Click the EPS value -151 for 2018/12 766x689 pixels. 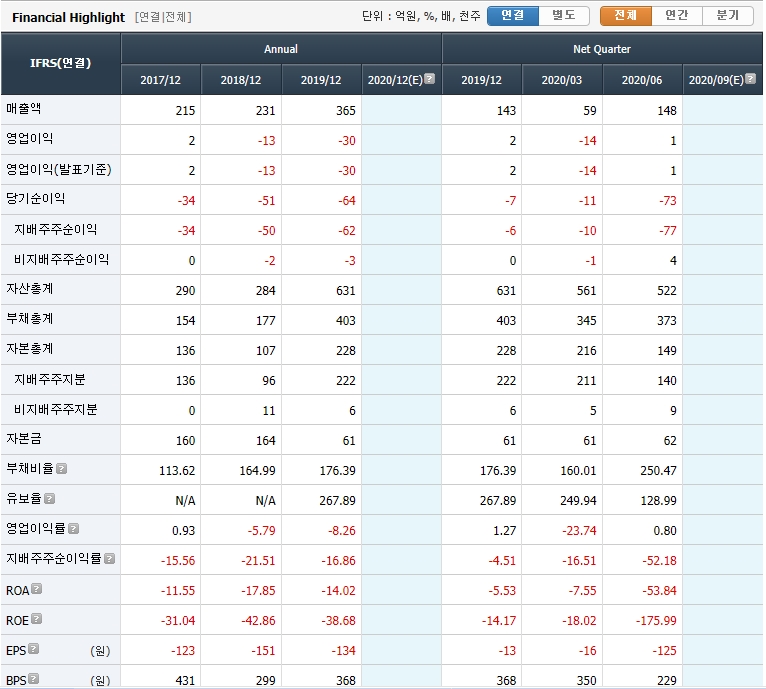tap(263, 651)
